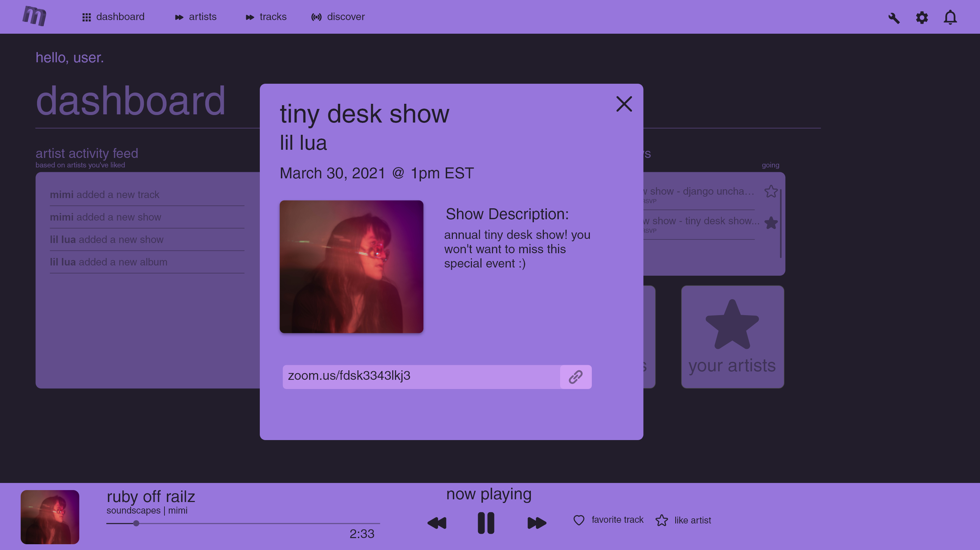Toggle the like artist star
The image size is (980, 550).
click(x=662, y=520)
